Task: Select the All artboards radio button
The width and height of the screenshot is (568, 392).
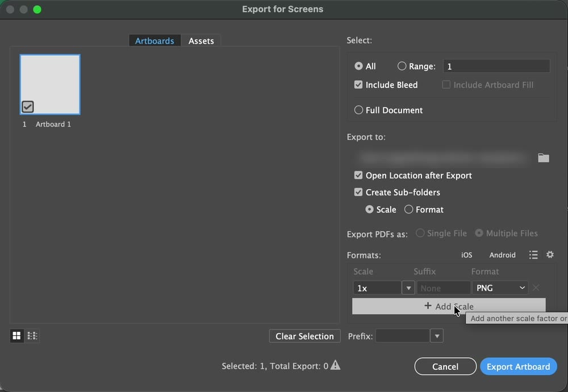Action: click(358, 66)
